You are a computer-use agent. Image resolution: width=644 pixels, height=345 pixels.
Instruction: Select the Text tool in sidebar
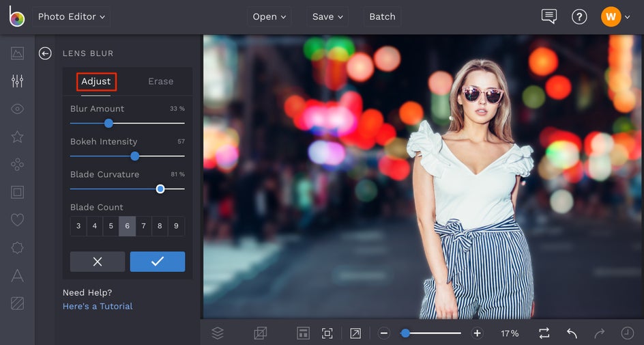coord(18,275)
